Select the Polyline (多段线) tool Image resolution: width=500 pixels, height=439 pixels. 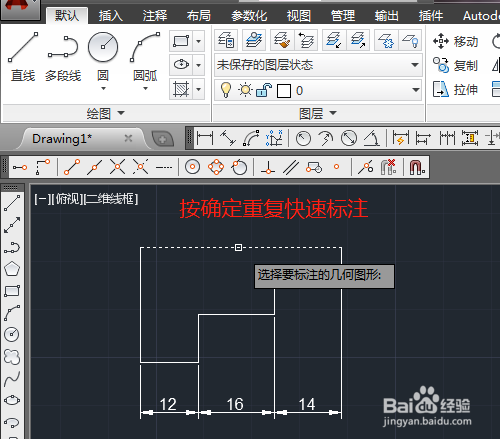(x=63, y=57)
